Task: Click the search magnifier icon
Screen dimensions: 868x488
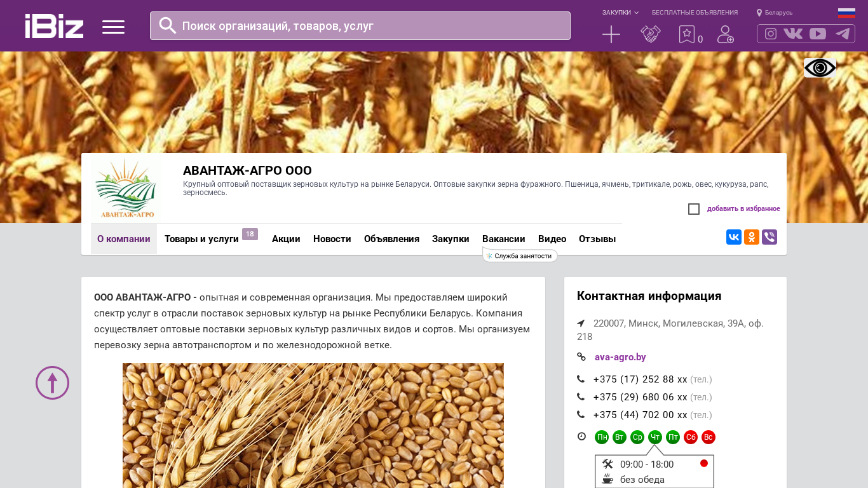Action: tap(168, 25)
